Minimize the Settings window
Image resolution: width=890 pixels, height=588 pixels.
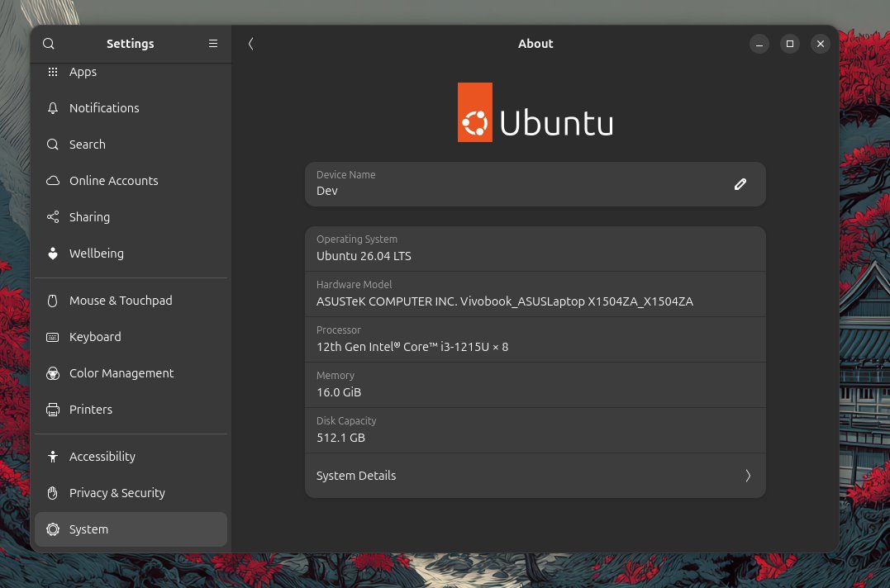point(759,44)
